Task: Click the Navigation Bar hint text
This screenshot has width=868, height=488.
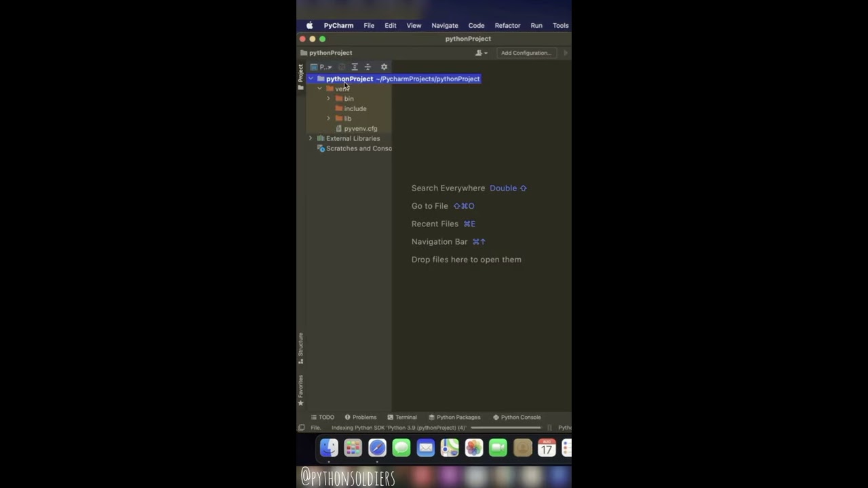Action: point(439,242)
